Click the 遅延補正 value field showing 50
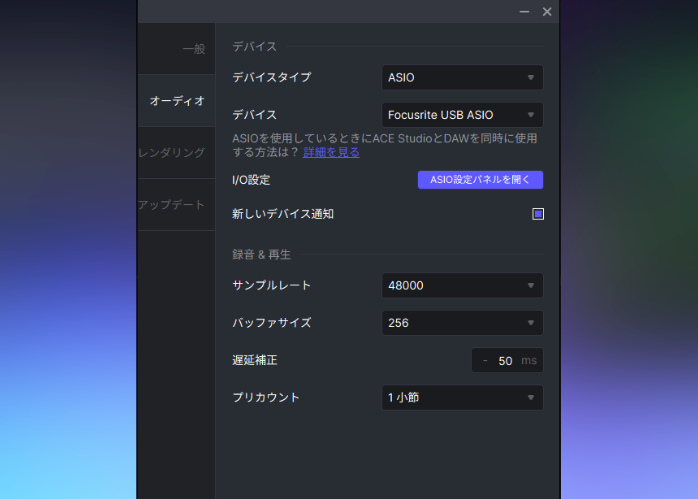Screen dimensions: 698x499 click(505, 361)
